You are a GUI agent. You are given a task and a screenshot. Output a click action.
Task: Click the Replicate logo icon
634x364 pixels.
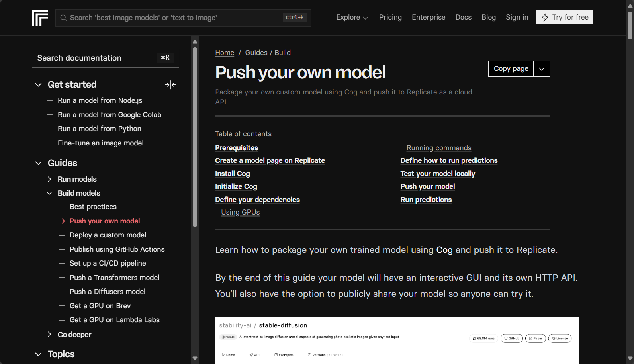(40, 18)
